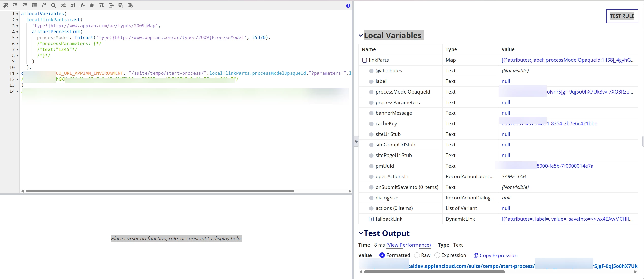Click the openActionsIn variable name
The height and width of the screenshot is (279, 644).
pos(392,176)
